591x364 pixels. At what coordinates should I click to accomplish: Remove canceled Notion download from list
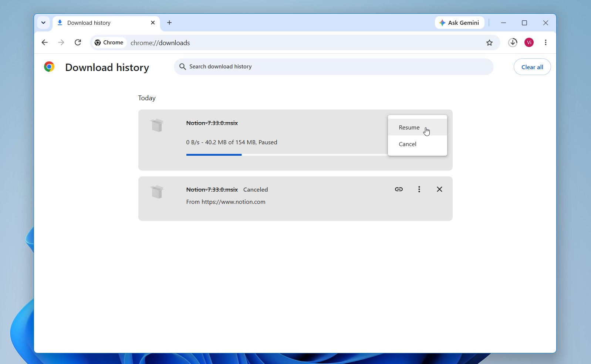click(x=439, y=189)
